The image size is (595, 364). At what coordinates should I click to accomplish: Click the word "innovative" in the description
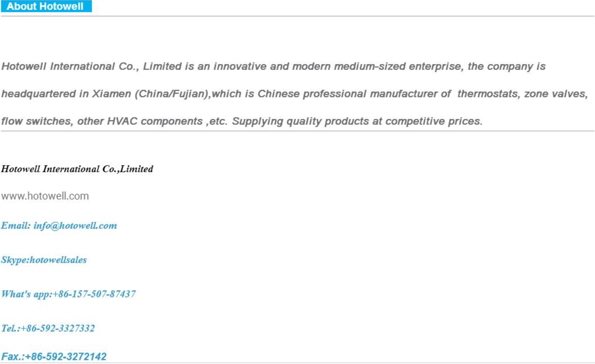[x=240, y=67]
